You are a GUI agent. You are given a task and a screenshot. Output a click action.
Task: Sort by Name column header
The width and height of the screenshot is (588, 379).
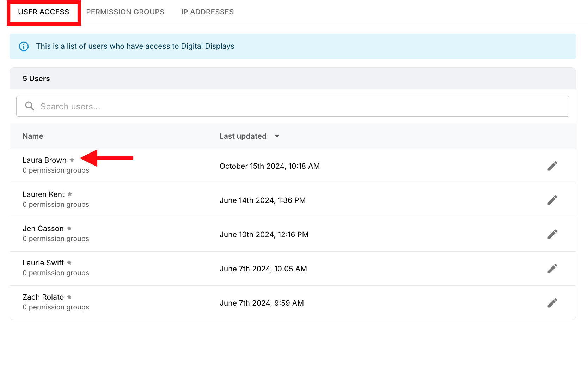click(33, 136)
